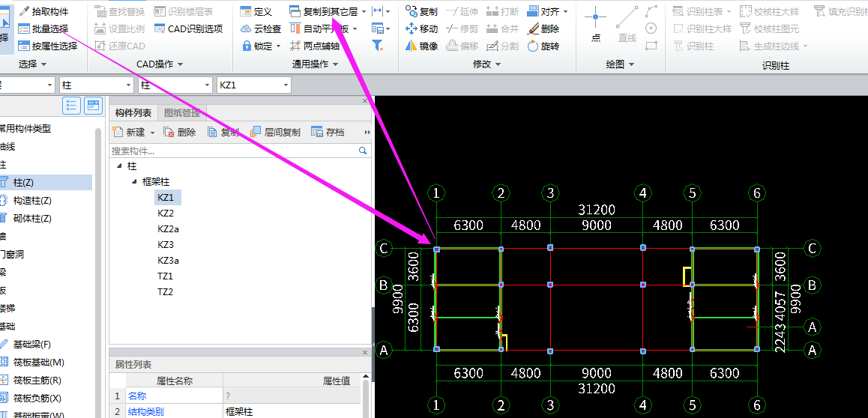Screen dimensions: 868x418
Task: Open the KZ1 component combo box
Action: tap(255, 85)
